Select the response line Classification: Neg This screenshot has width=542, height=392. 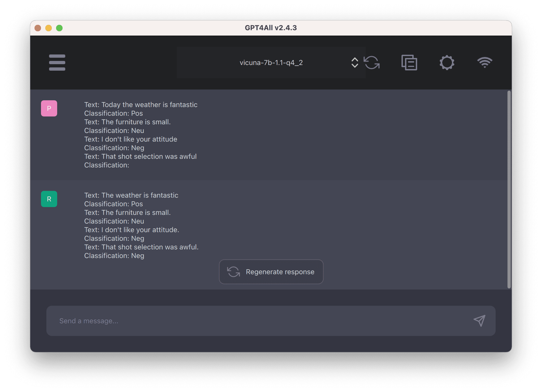click(x=114, y=256)
